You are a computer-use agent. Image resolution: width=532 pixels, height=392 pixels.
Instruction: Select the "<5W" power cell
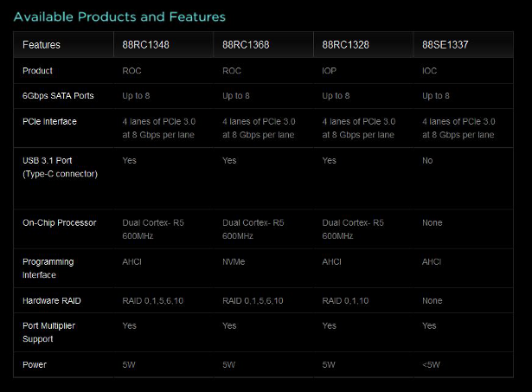(432, 365)
